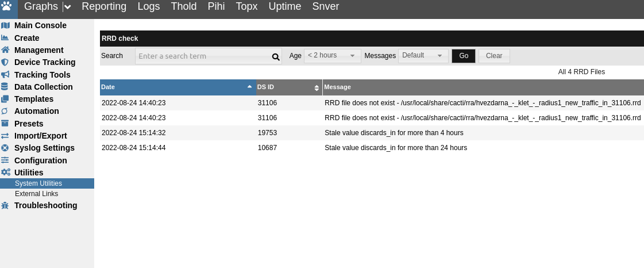
Task: Click the search term input field
Action: pyautogui.click(x=208, y=56)
